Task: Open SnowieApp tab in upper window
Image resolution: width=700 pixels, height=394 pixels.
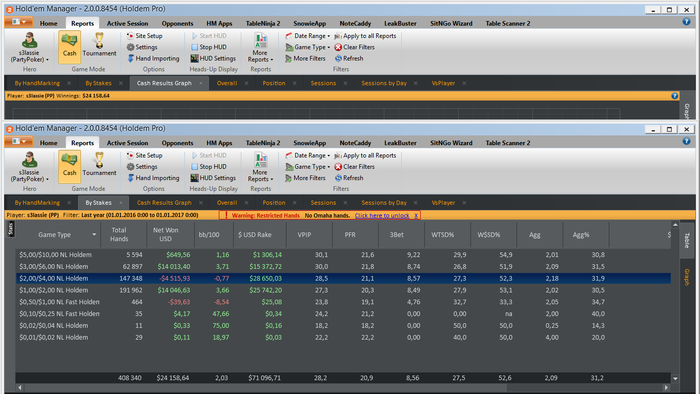Action: pyautogui.click(x=309, y=23)
